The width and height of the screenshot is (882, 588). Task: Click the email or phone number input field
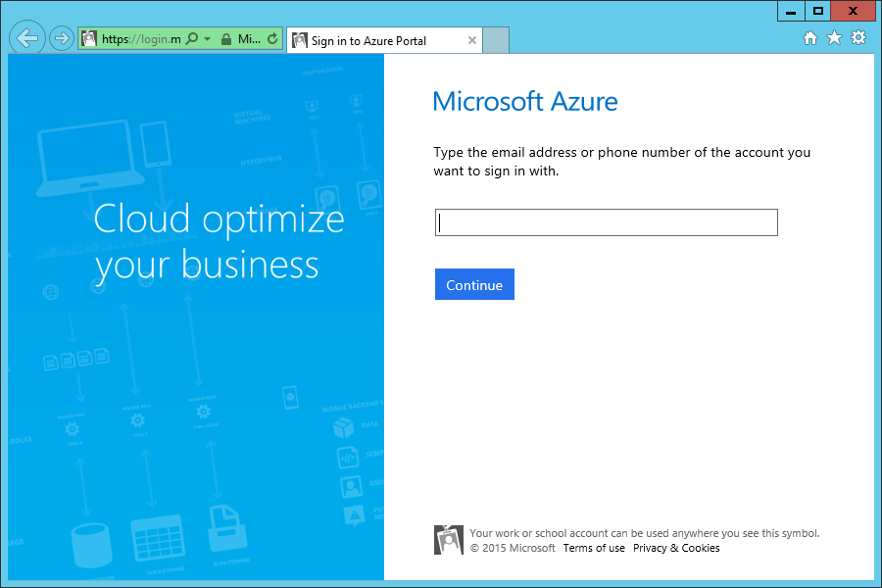click(607, 222)
